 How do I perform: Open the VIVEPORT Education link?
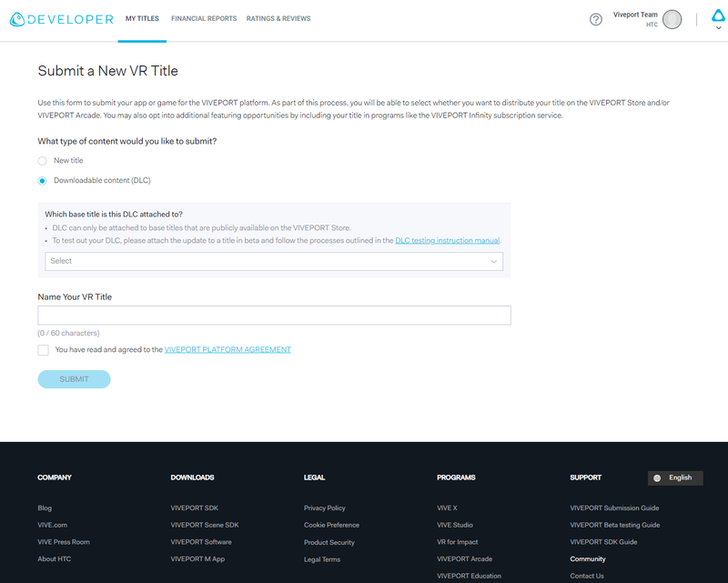click(469, 576)
